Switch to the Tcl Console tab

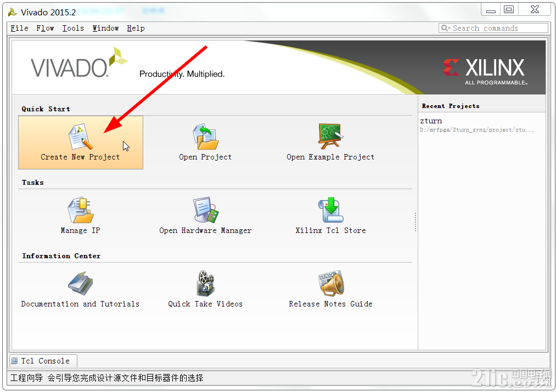tap(43, 361)
